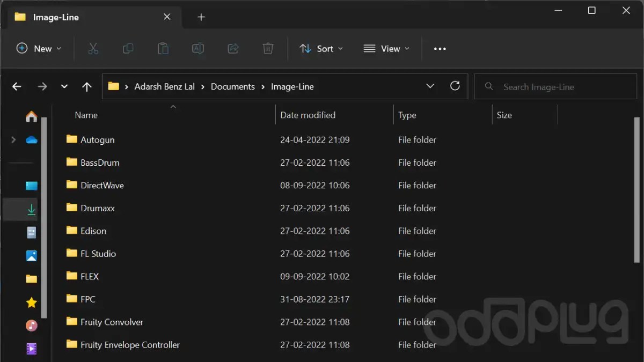Select the BassDrum folder
The height and width of the screenshot is (362, 644).
[100, 162]
